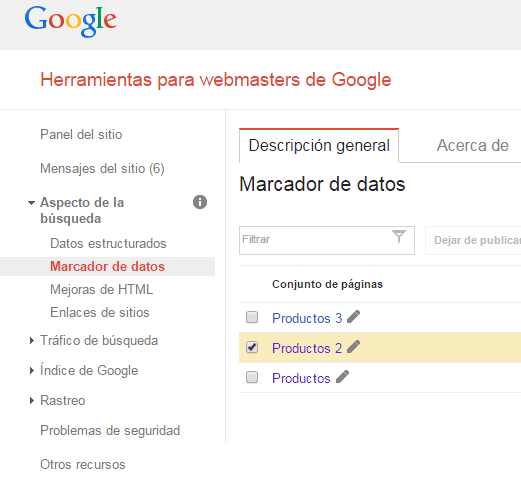
Task: Edit Productos 3 name via pencil icon
Action: click(x=353, y=317)
